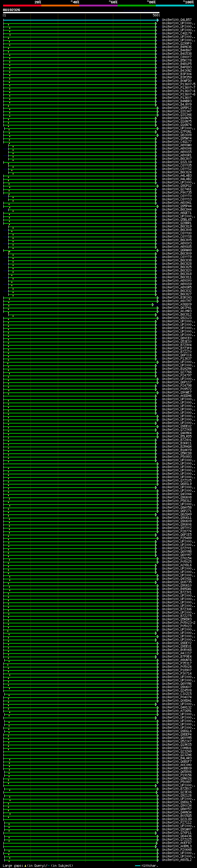This screenshot has width=197, height=868.
Task: Open the UniRef100_Q7PGN1 entry
Action: 177,132
